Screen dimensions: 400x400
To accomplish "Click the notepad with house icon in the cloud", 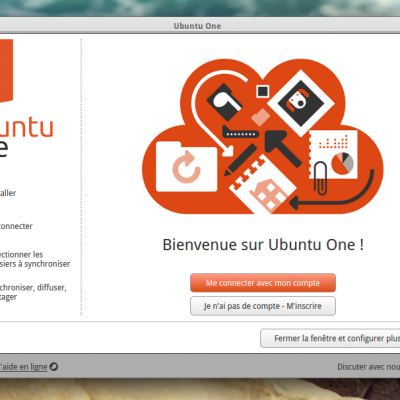I will pyautogui.click(x=263, y=185).
